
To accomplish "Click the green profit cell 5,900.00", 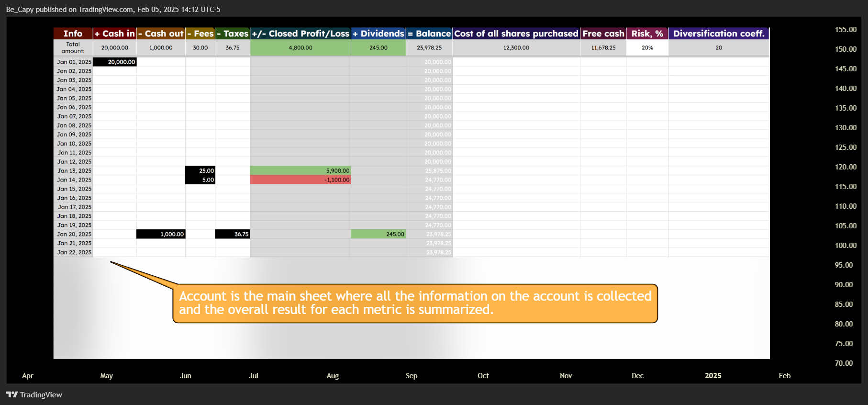I will [300, 170].
